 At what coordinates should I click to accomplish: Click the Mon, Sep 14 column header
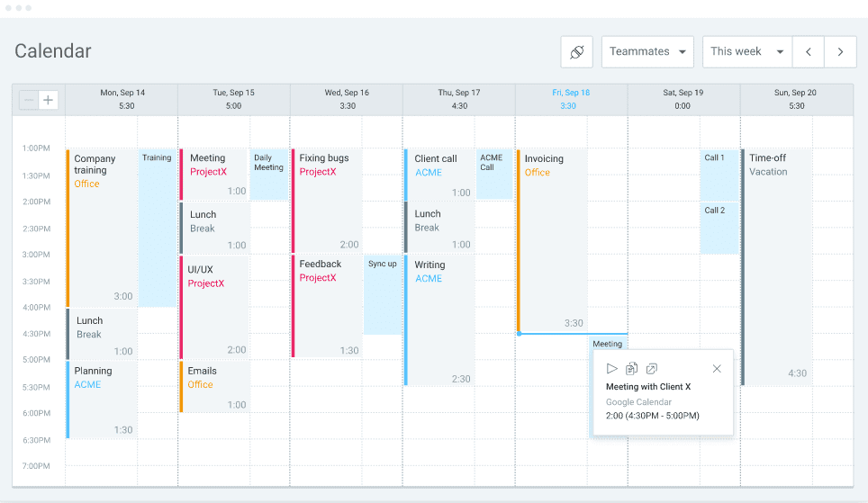(122, 100)
